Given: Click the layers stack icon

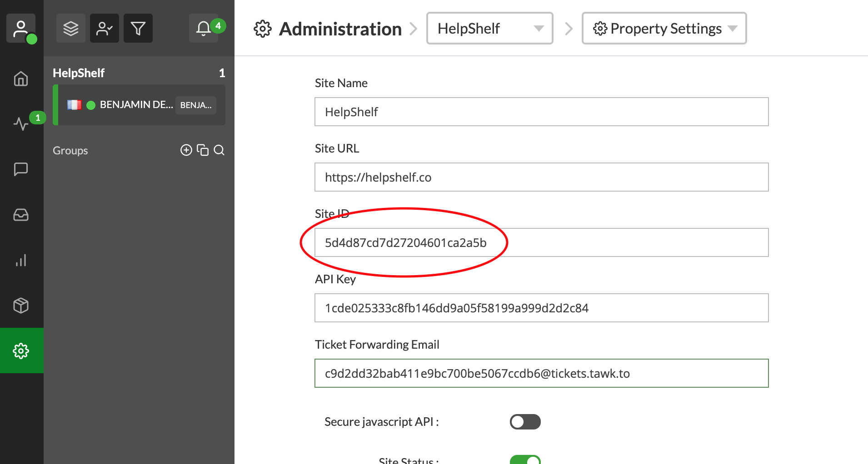Looking at the screenshot, I should (x=71, y=28).
